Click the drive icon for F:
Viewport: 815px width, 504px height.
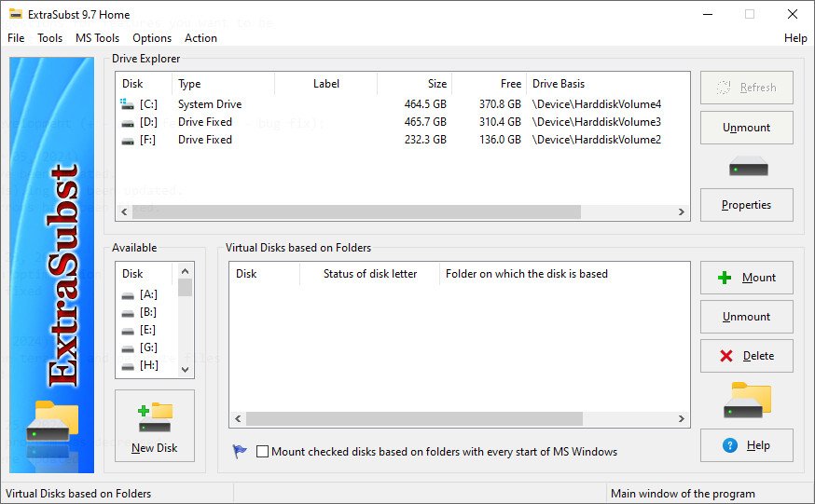128,141
